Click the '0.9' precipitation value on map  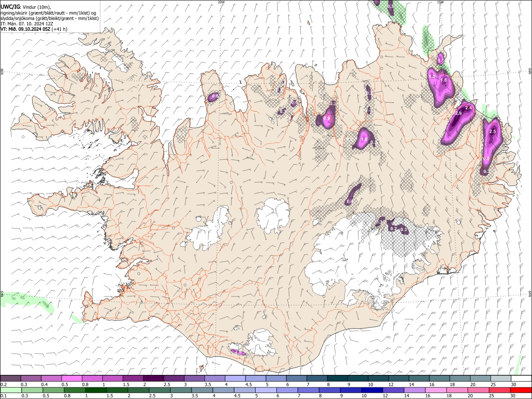[x=327, y=118]
